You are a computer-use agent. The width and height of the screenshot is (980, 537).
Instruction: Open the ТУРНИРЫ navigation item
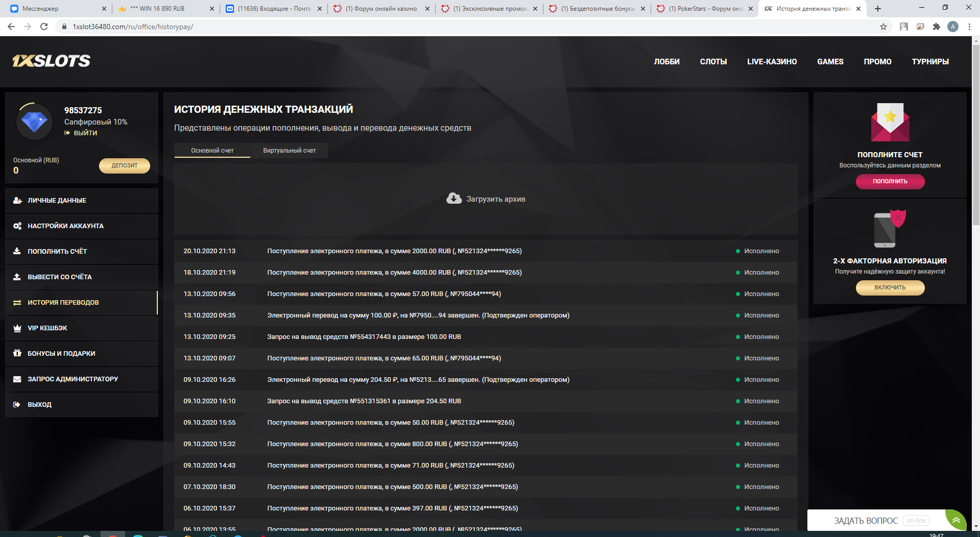[x=930, y=62]
